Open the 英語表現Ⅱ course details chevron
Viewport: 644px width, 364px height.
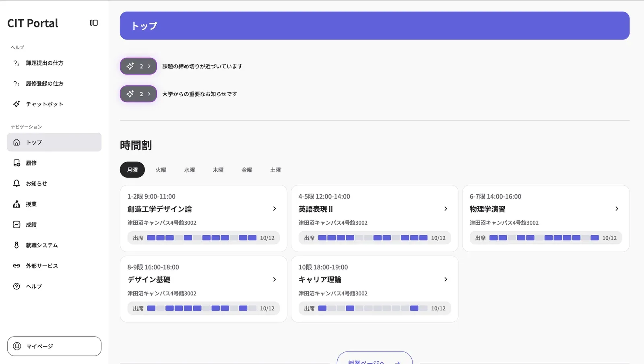tap(446, 209)
